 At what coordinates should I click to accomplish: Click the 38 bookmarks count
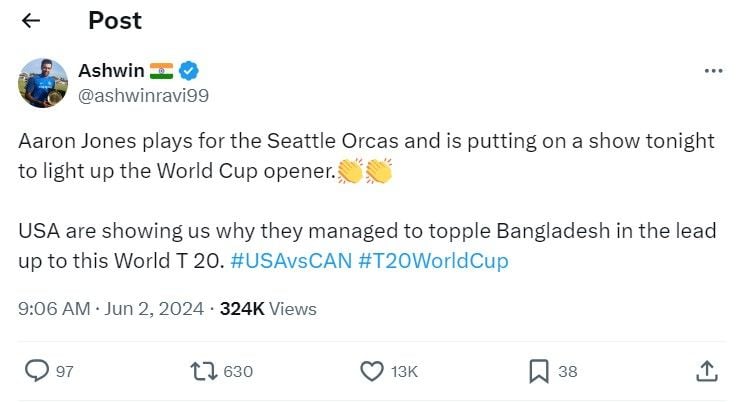click(568, 371)
